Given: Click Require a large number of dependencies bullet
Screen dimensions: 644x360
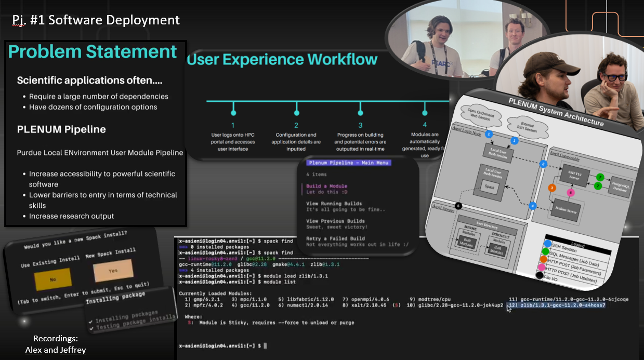Looking at the screenshot, I should (99, 97).
